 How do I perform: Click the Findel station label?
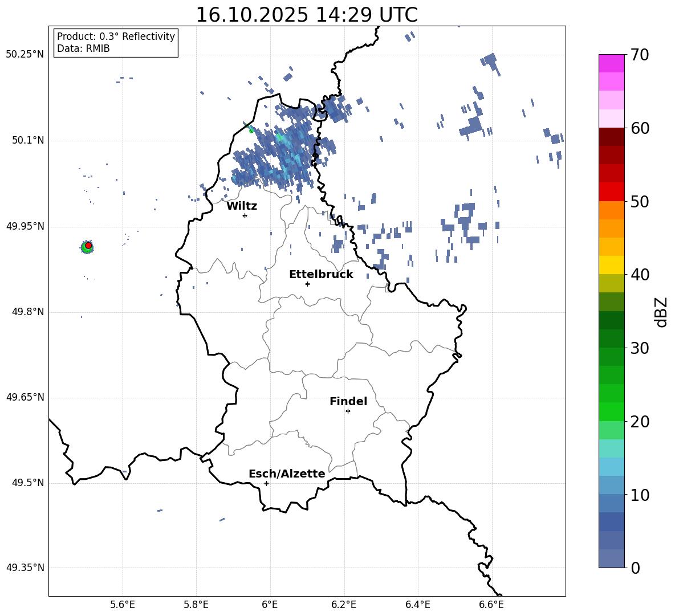click(x=348, y=401)
